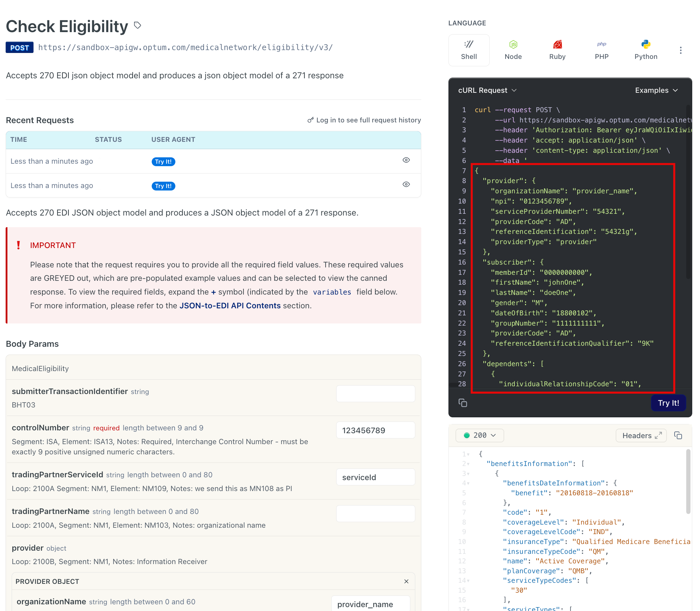Image resolution: width=700 pixels, height=611 pixels.
Task: Open Log in to see full request history
Action: pos(368,120)
